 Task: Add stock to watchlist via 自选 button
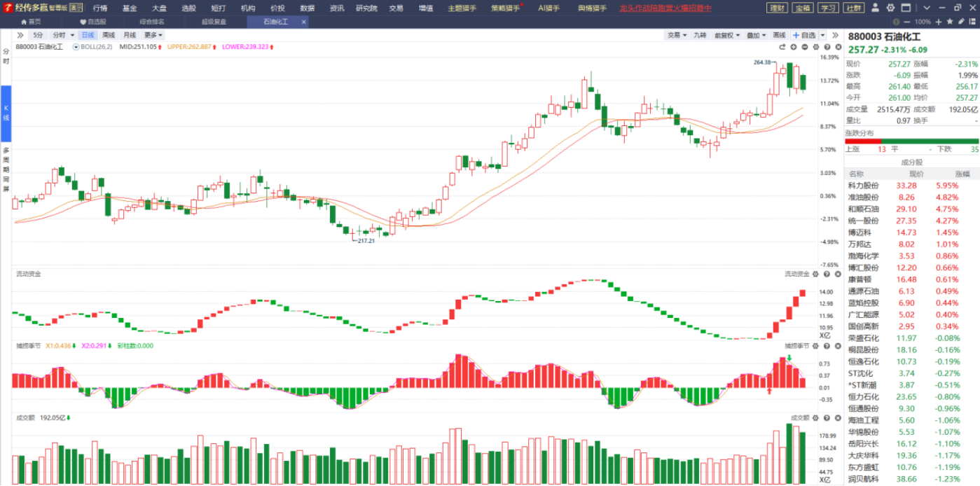[x=804, y=35]
